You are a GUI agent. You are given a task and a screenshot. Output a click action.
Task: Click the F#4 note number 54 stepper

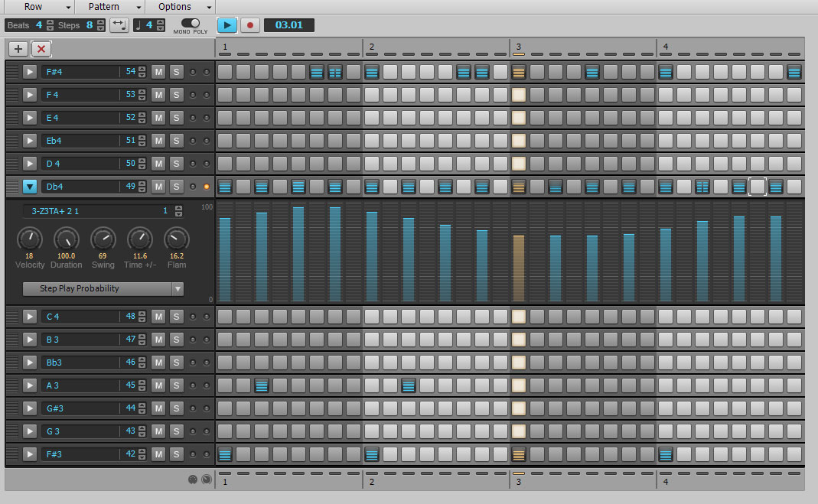tap(142, 72)
